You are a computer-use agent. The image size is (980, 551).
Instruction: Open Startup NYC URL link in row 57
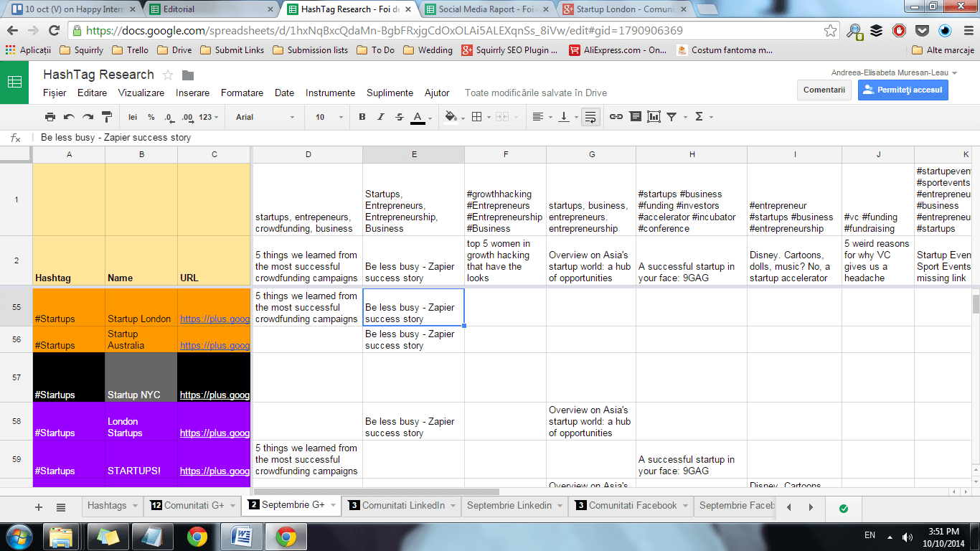pos(215,395)
